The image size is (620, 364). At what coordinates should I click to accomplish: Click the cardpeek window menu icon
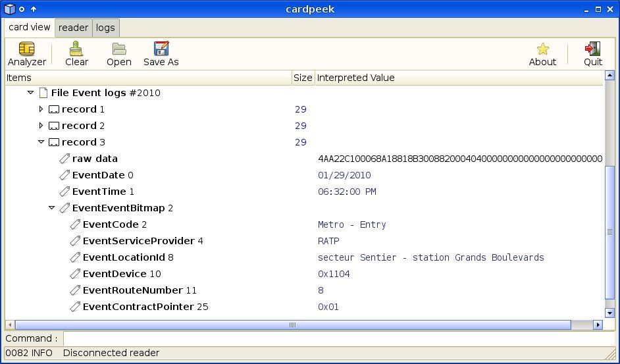[9, 9]
